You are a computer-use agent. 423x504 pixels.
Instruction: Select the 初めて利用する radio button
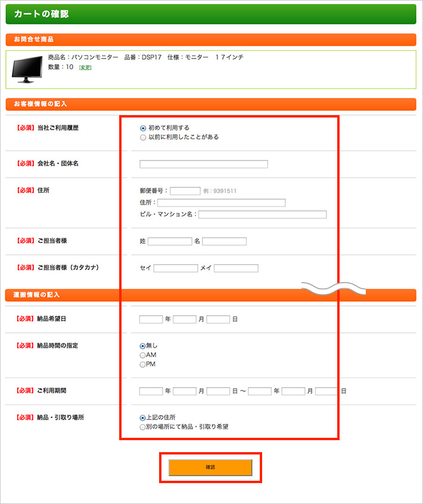point(143,128)
